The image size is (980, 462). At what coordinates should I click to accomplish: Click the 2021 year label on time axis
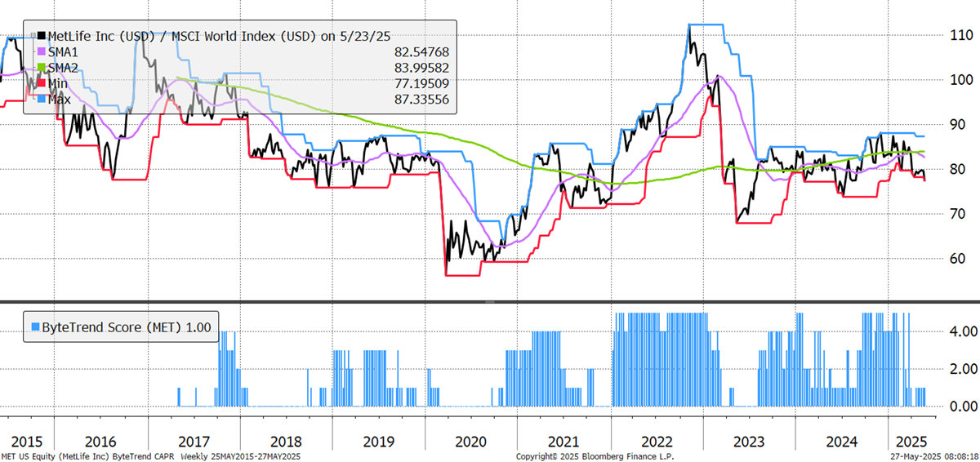pyautogui.click(x=565, y=442)
